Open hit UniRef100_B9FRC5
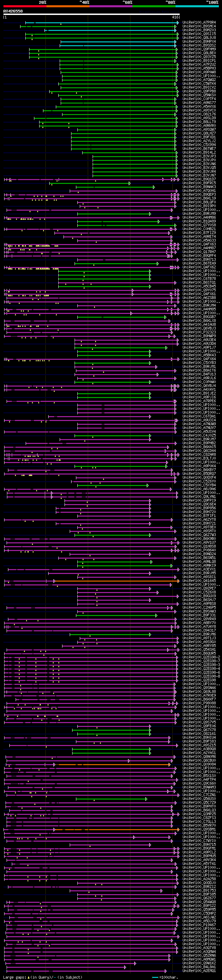This screenshot has width=222, height=980. pos(199,183)
